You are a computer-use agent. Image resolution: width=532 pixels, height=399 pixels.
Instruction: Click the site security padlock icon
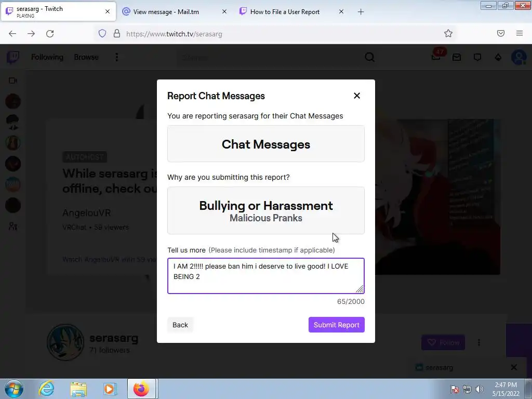coord(117,33)
